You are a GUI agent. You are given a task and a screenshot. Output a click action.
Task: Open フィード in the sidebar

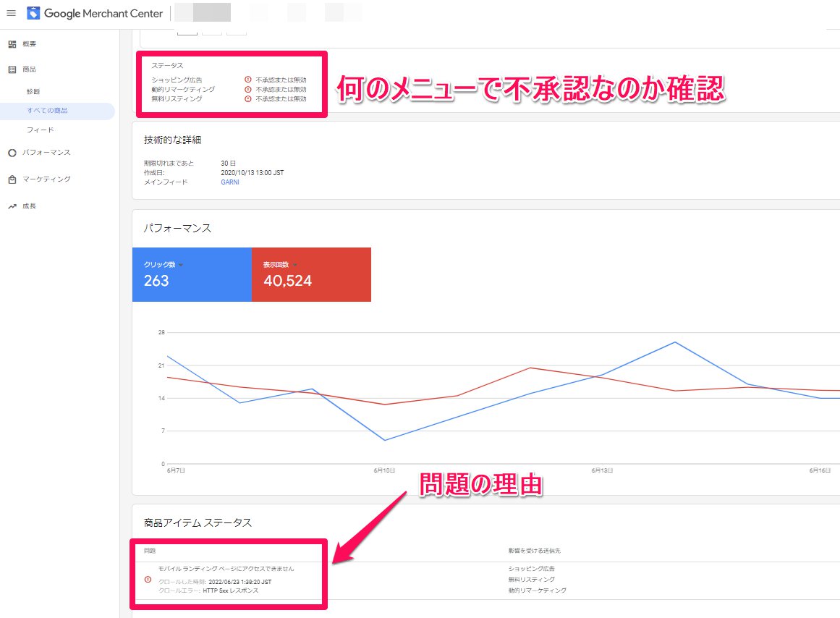pyautogui.click(x=41, y=130)
